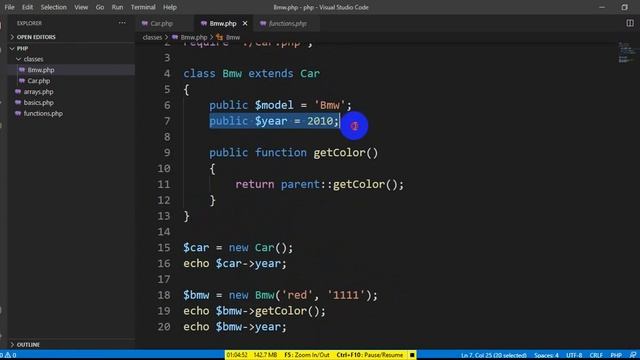Open the File menu

pos(9,7)
